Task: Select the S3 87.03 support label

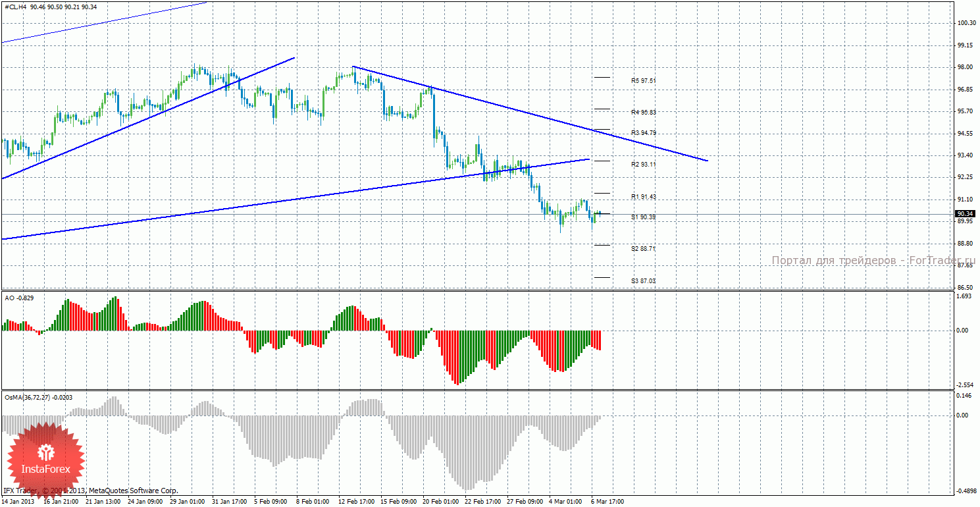Action: click(644, 281)
